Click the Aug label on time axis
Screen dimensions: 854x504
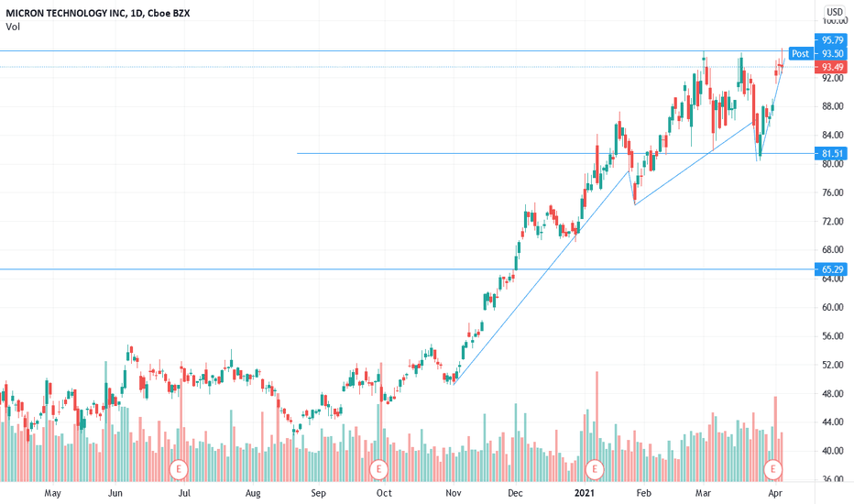pos(253,493)
